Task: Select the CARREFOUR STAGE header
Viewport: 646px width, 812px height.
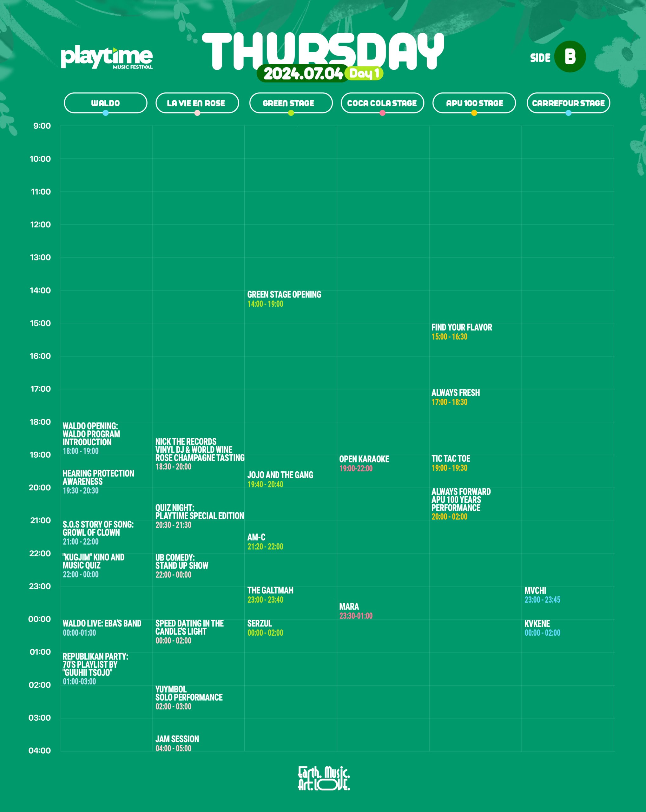Action: pos(568,103)
